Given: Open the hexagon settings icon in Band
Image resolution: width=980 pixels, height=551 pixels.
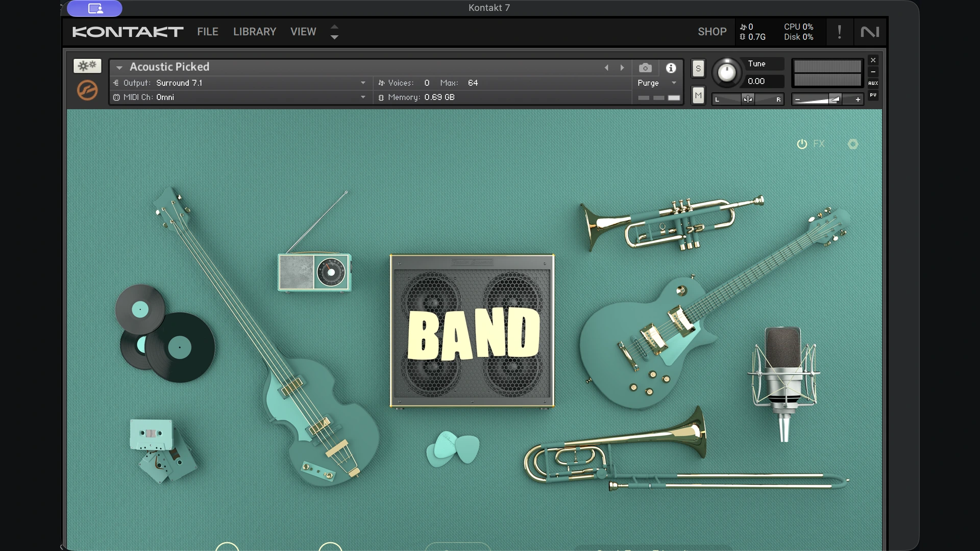Looking at the screenshot, I should point(853,144).
